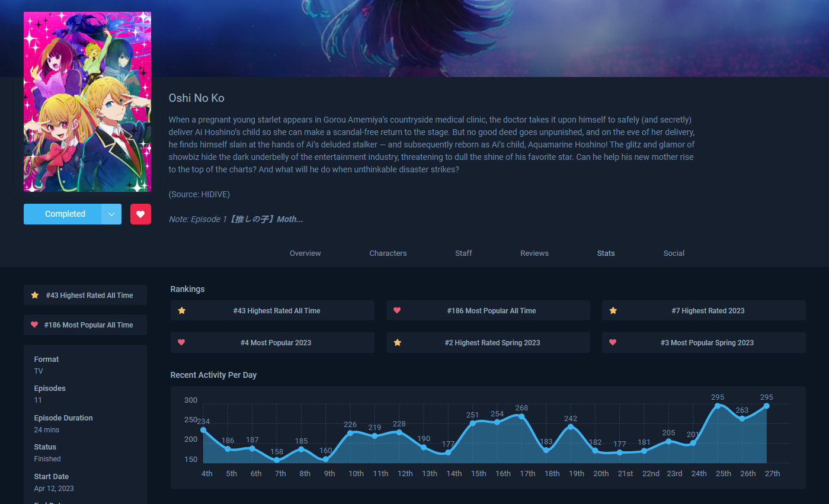Open the status dropdown arrow next to Completed
Screen dimensions: 829x504
(x=111, y=214)
